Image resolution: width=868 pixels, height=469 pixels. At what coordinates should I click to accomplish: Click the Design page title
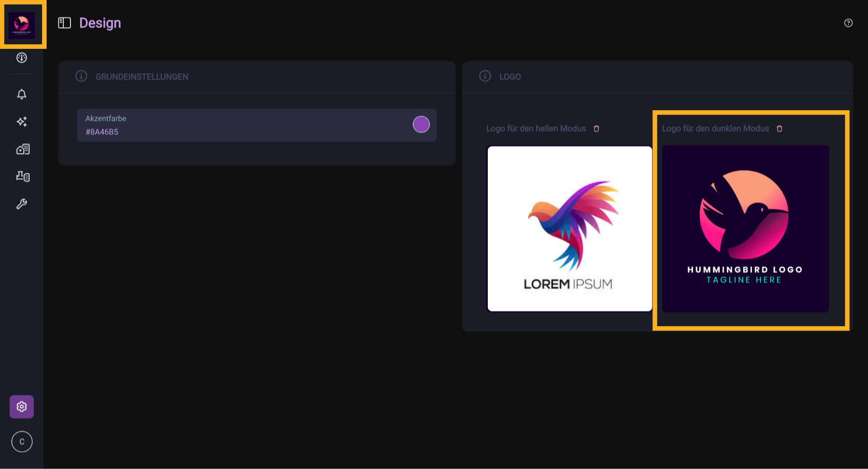point(100,23)
